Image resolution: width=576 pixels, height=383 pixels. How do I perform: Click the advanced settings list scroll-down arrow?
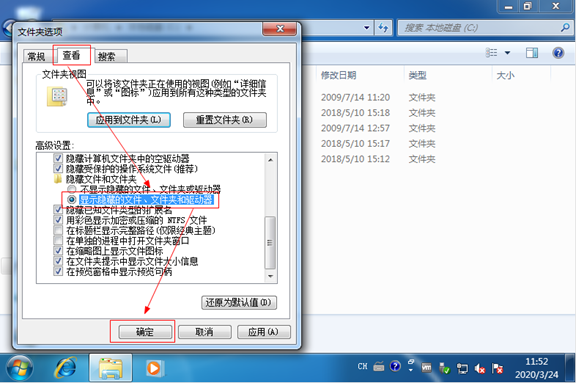tap(270, 276)
